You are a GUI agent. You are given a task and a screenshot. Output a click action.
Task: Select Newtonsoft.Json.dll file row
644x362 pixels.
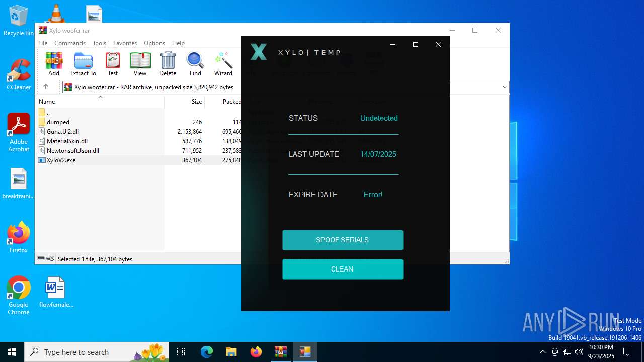coord(73,150)
